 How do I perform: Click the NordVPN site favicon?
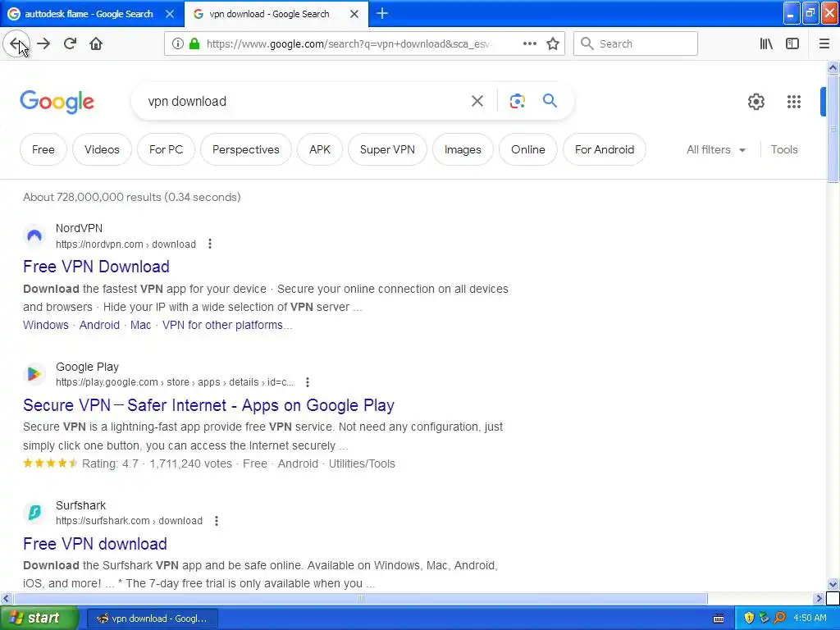coord(34,235)
